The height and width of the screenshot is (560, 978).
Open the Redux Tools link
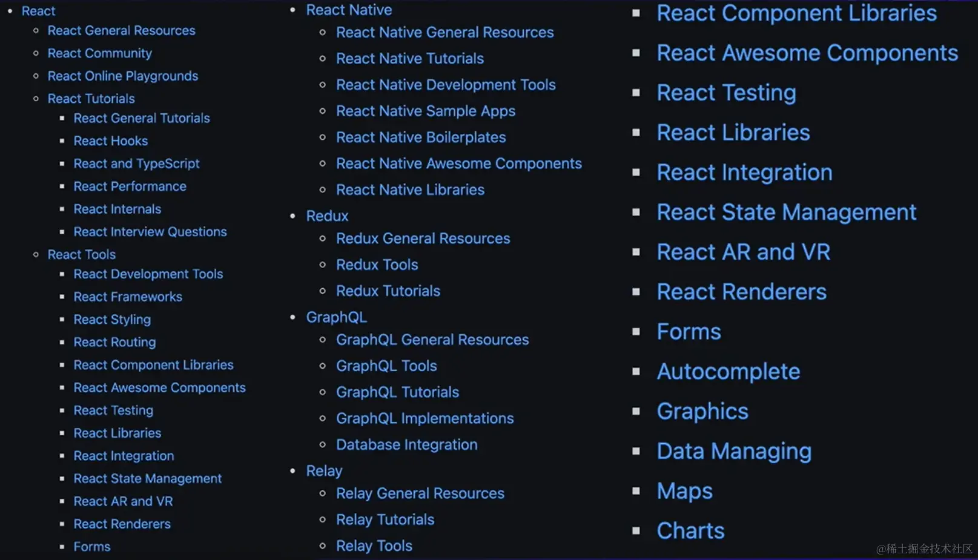click(x=377, y=265)
